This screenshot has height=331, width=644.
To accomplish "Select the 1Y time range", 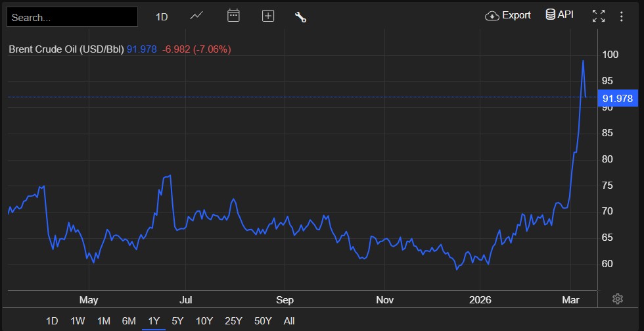I will [154, 321].
